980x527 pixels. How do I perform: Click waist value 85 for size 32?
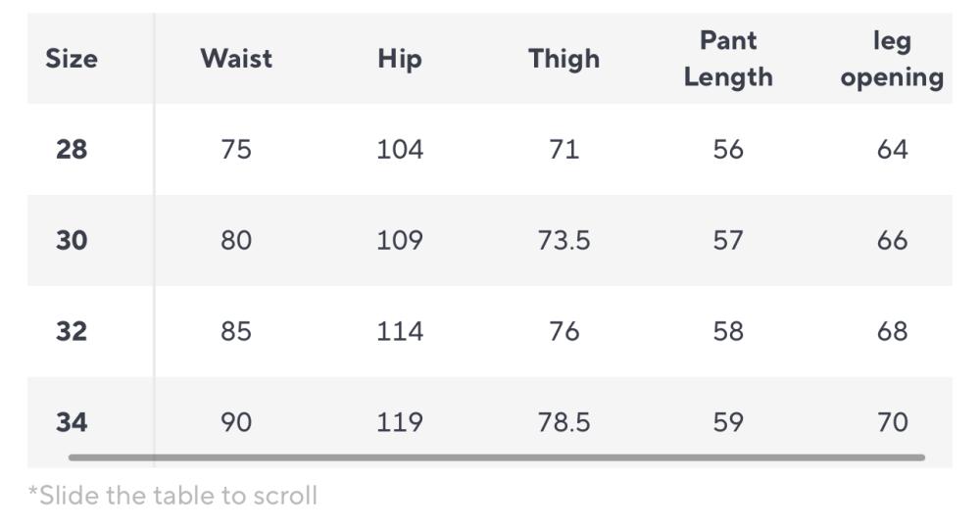pyautogui.click(x=236, y=331)
